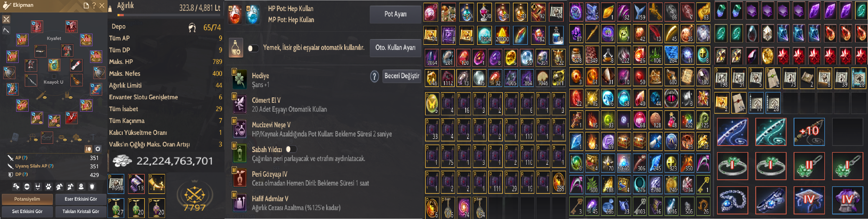The width and height of the screenshot is (868, 219).
Task: Switch to the pickaxe life gear tab
Action: (x=6, y=30)
